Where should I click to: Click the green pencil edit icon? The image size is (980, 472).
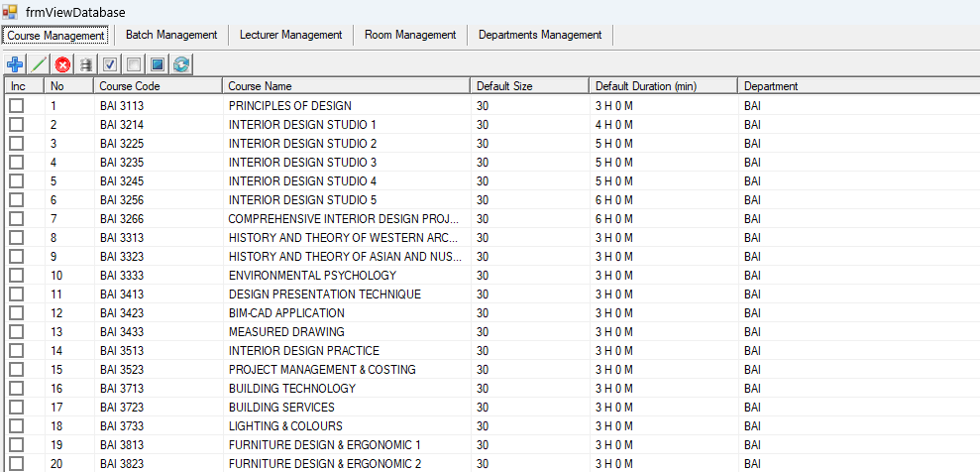coord(39,63)
